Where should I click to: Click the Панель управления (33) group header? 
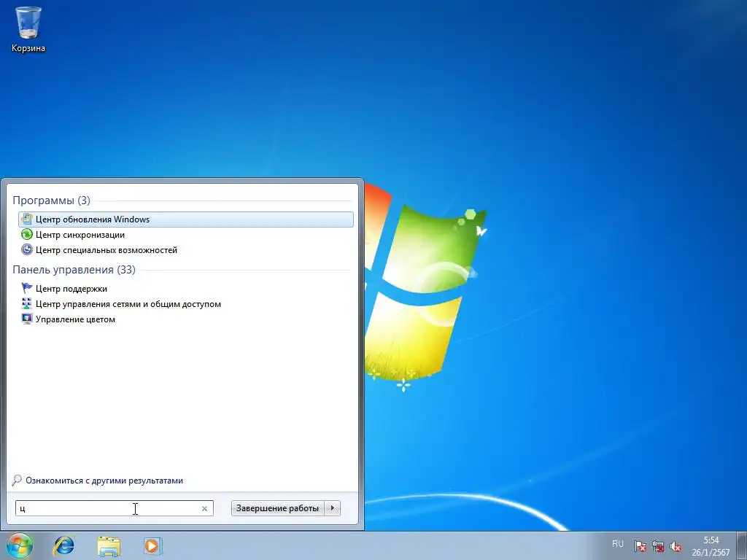click(74, 270)
